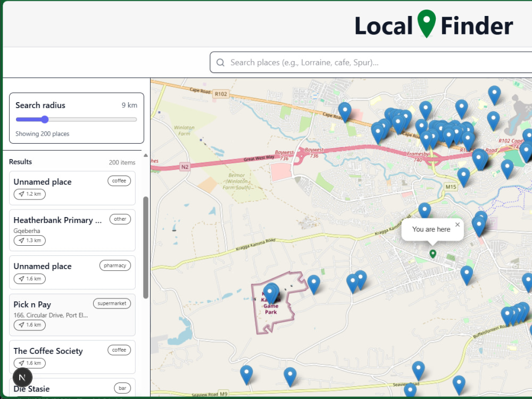Click the 166, Circular Drive address text

click(51, 315)
